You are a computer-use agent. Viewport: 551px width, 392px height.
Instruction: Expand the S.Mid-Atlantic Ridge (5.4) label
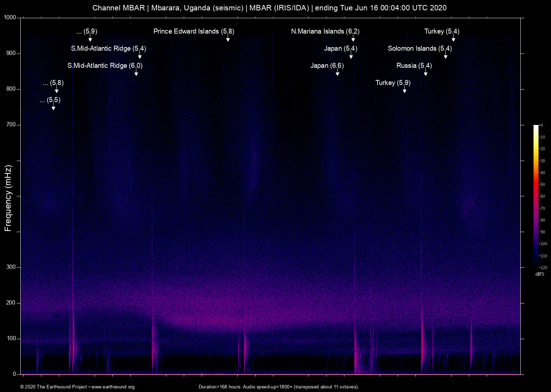click(x=108, y=49)
